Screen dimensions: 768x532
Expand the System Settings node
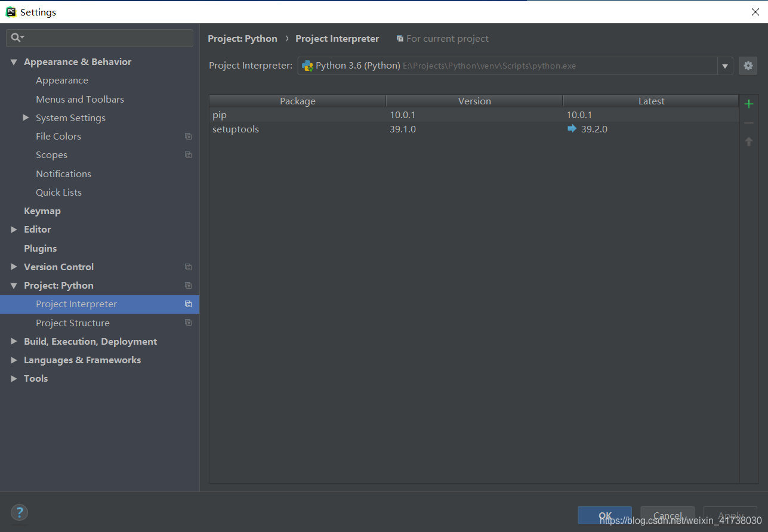point(26,118)
